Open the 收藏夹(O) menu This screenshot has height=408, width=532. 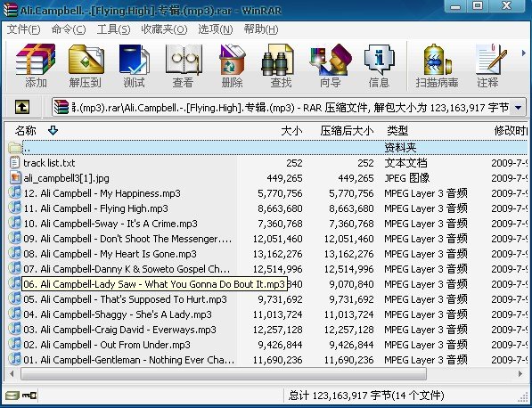point(164,29)
